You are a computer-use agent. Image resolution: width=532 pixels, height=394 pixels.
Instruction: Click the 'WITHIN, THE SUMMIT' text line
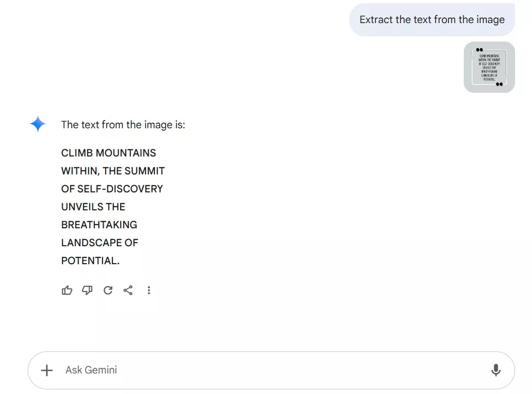pyautogui.click(x=113, y=171)
